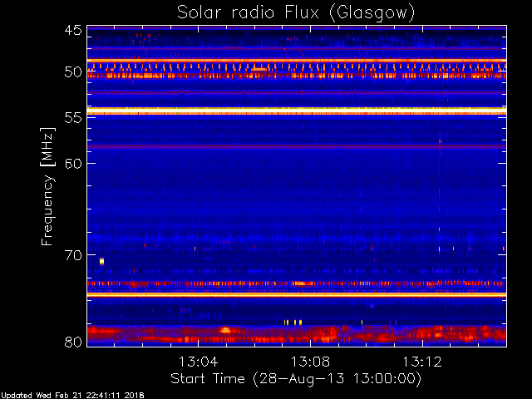Click the yellow tick marks just above the 80 MHz band
Image resolution: width=532 pixels, height=399 pixels.
point(293,323)
